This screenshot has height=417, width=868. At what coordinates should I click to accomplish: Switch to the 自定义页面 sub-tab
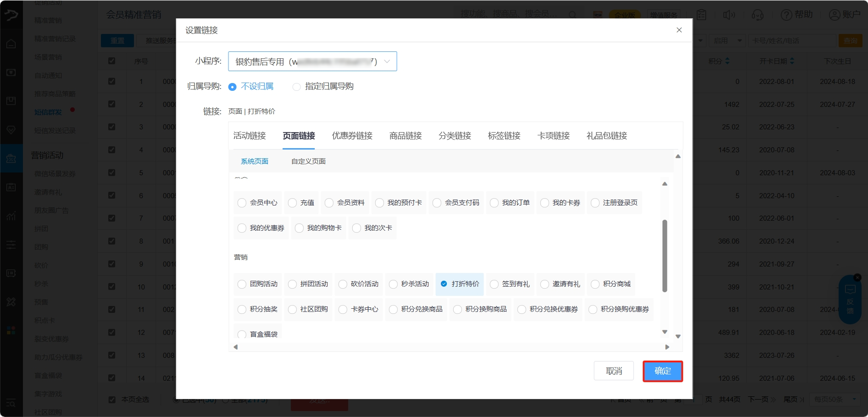pos(308,161)
